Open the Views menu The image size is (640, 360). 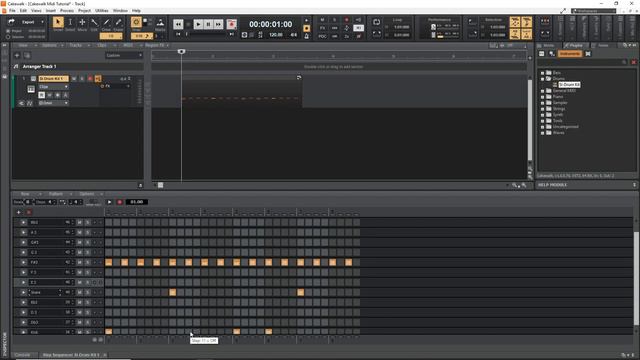(x=36, y=10)
